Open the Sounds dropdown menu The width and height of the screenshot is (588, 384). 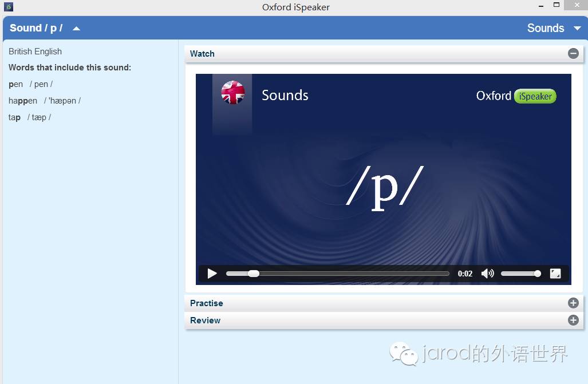coord(554,28)
